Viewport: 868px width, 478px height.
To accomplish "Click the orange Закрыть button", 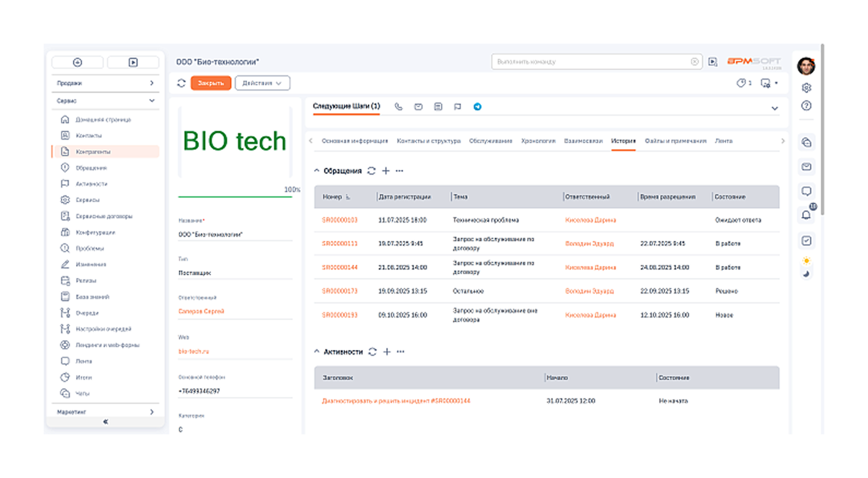I will point(211,83).
